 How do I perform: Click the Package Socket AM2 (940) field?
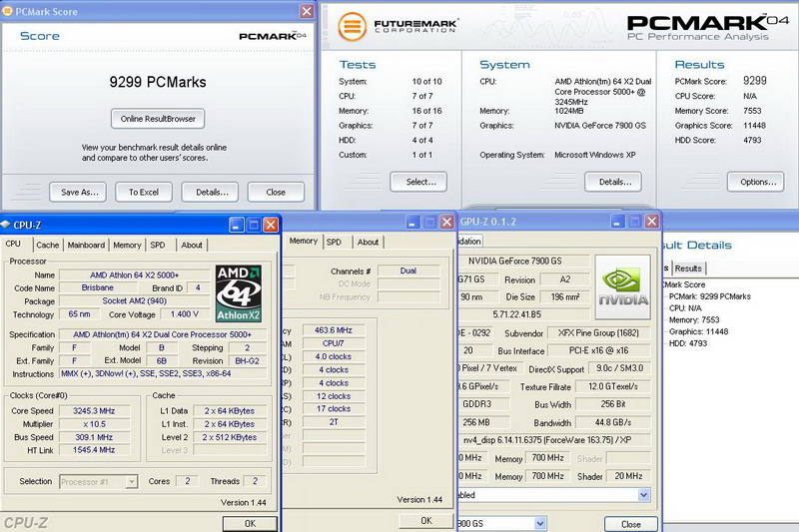click(x=135, y=300)
